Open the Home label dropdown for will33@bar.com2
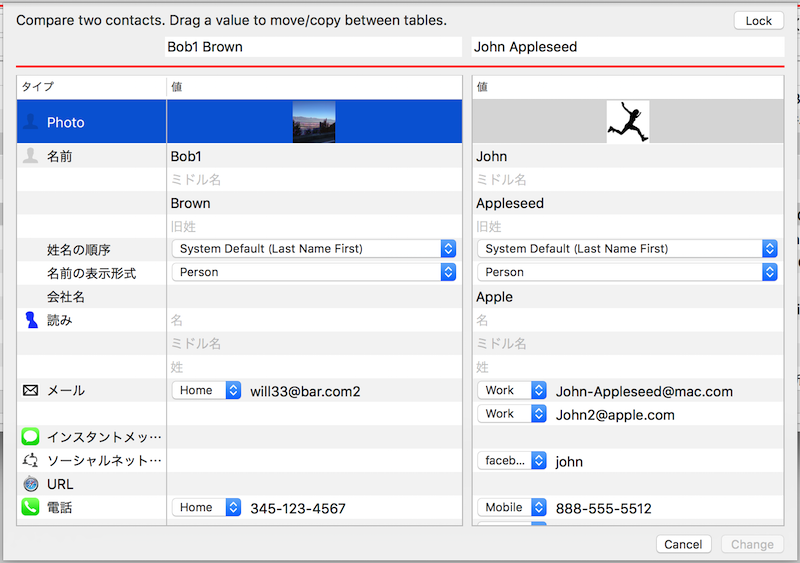This screenshot has width=800, height=563. tap(206, 391)
